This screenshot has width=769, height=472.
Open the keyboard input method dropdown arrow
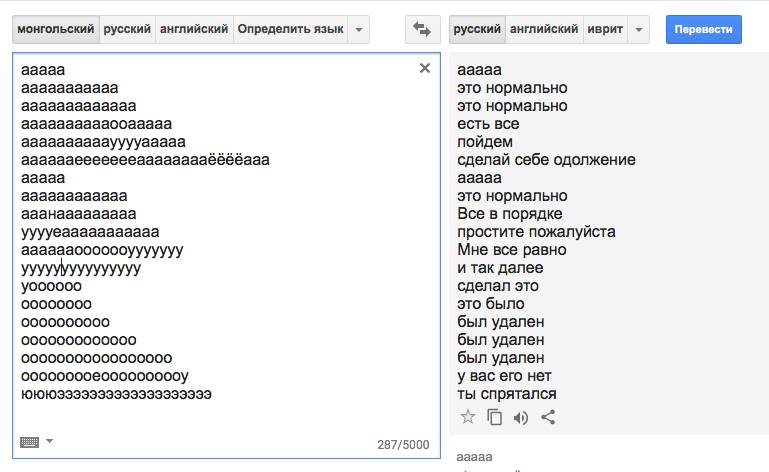(49, 441)
